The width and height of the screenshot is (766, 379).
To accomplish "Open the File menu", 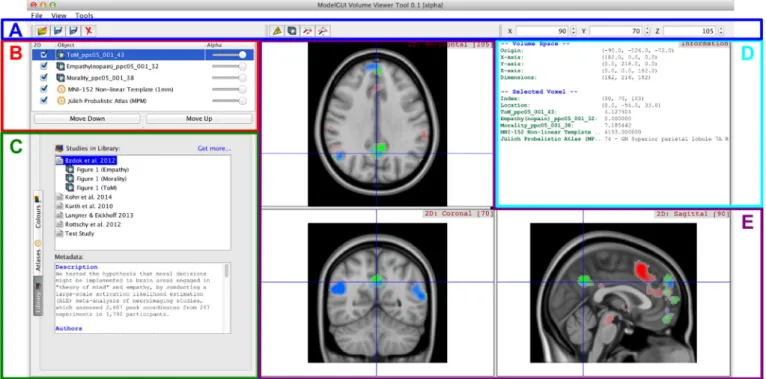I will (x=37, y=16).
